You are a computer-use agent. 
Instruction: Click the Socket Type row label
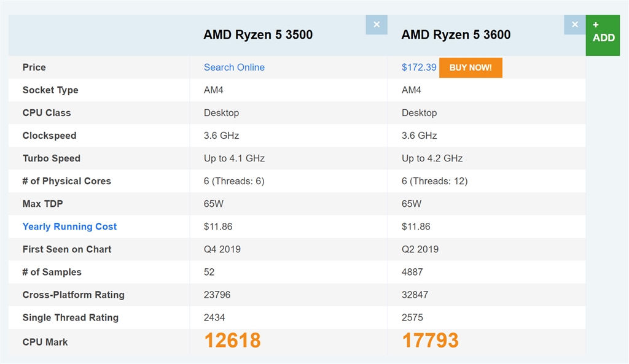(x=50, y=90)
